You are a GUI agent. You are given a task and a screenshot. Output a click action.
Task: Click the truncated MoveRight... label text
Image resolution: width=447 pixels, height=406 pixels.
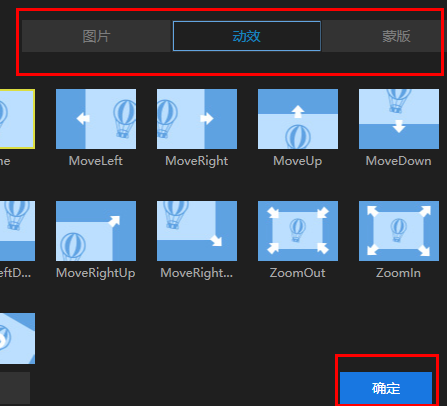197,273
